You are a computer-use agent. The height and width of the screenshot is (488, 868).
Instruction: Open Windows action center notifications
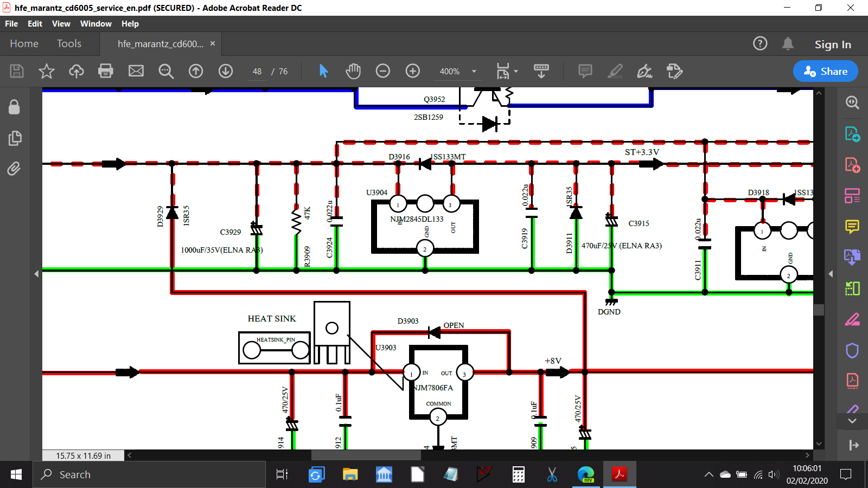pos(845,474)
